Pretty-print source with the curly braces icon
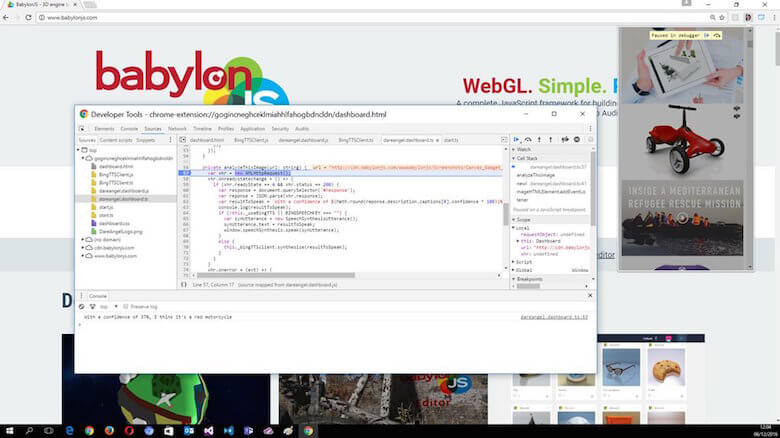This screenshot has height=438, width=780. [x=182, y=285]
